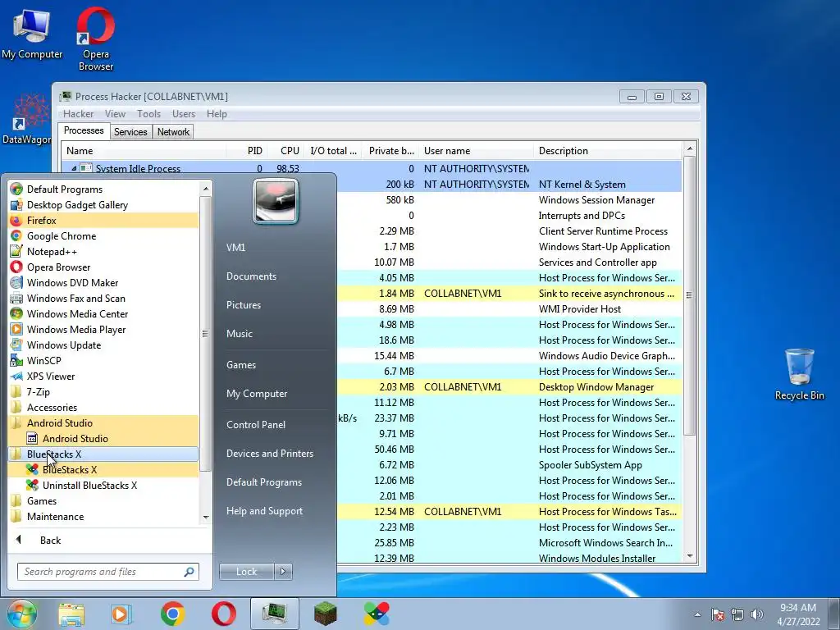
Task: Open Devices and Printers
Action: coord(269,453)
